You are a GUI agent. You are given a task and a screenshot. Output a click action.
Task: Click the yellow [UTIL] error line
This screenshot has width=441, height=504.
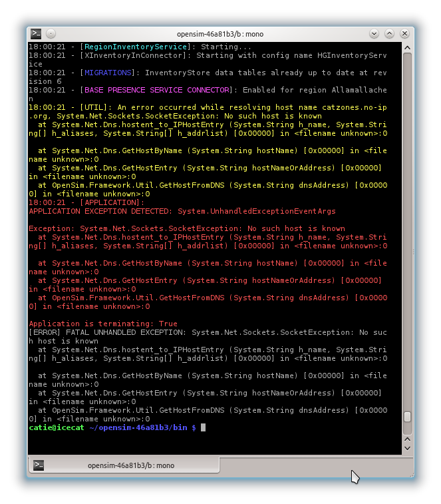pyautogui.click(x=208, y=107)
